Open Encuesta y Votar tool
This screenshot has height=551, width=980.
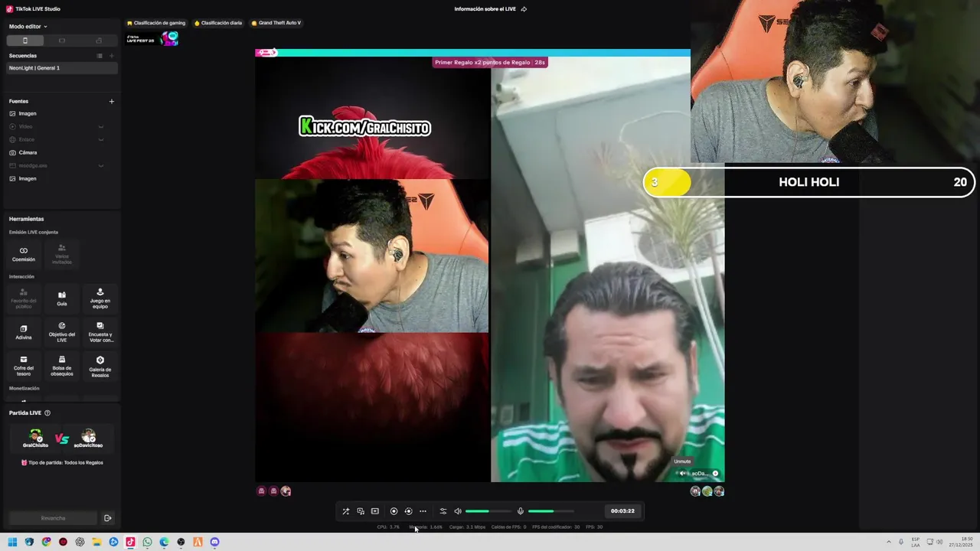(100, 331)
